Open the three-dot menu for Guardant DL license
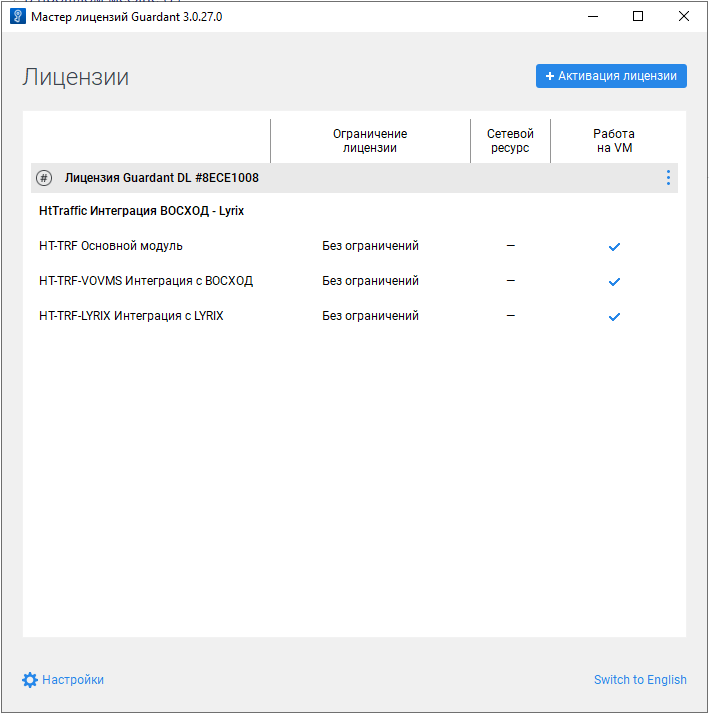Screen dimensions: 709x714 (x=668, y=178)
